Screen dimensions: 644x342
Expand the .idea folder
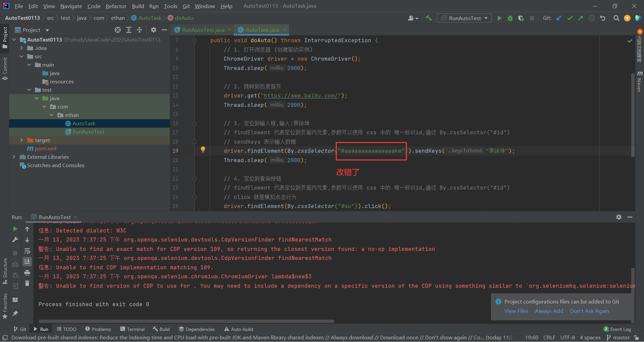tap(21, 48)
